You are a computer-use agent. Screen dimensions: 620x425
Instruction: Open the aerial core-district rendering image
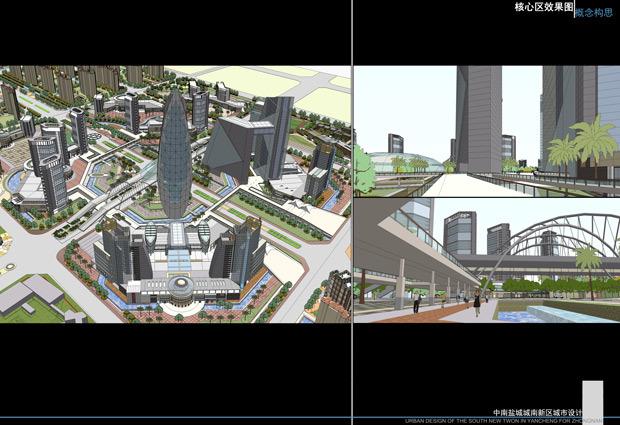click(175, 194)
